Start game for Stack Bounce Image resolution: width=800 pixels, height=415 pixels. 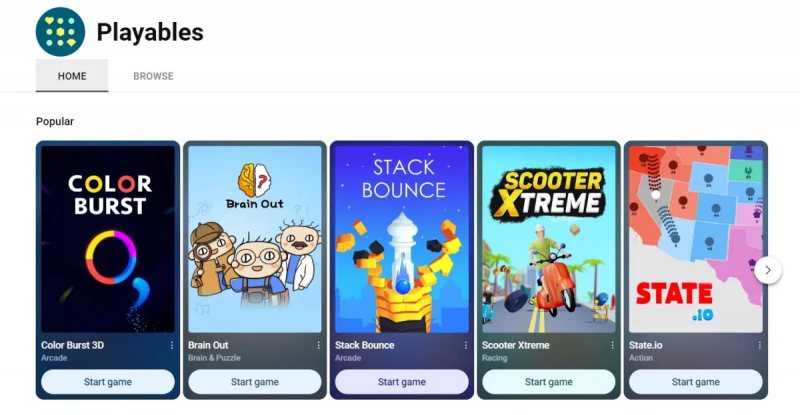[x=402, y=382]
